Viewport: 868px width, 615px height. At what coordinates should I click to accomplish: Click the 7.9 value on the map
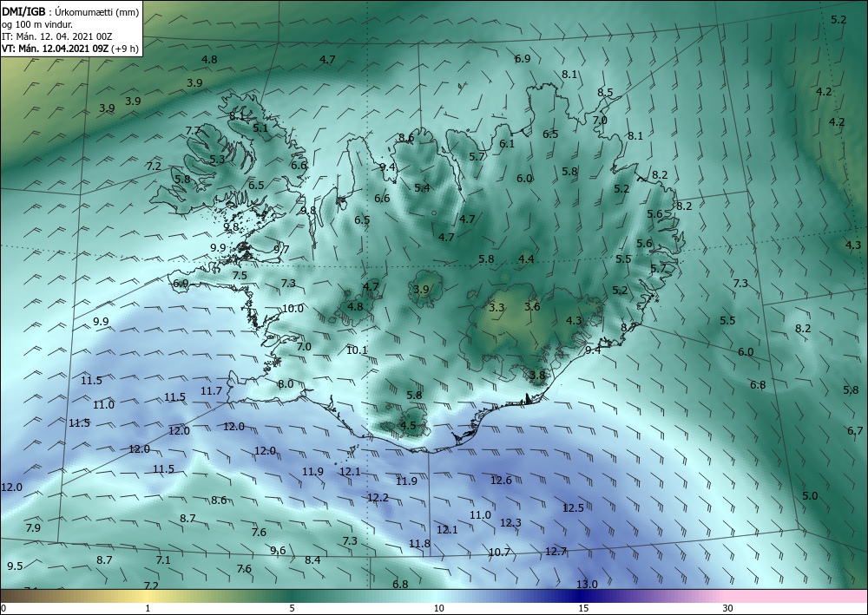tap(33, 527)
